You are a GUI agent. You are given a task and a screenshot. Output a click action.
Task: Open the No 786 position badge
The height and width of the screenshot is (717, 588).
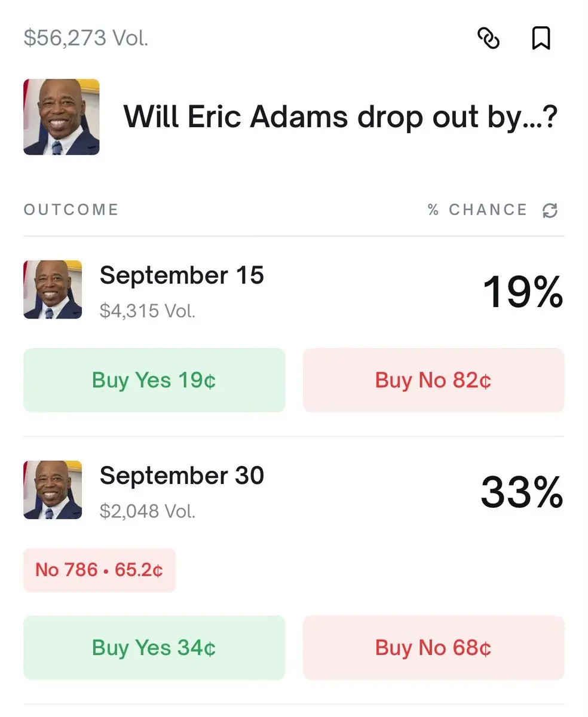(99, 570)
